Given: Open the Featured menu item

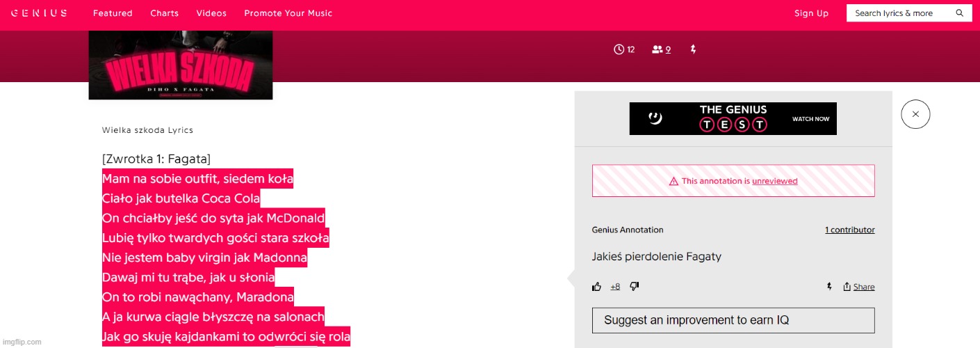Looking at the screenshot, I should click(113, 13).
